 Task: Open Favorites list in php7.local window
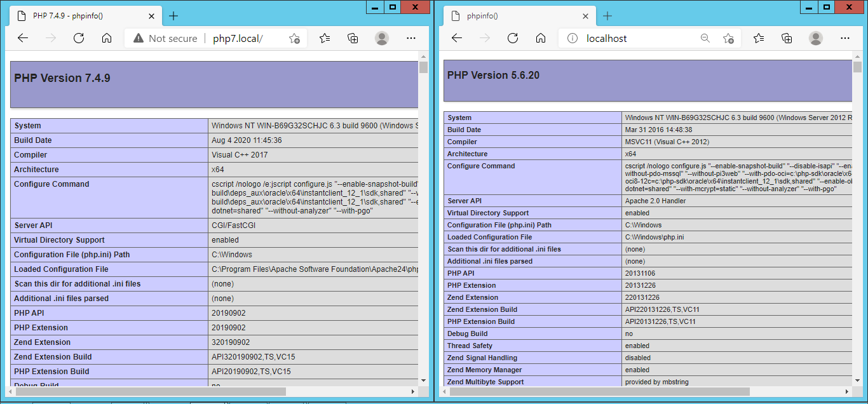tap(325, 38)
